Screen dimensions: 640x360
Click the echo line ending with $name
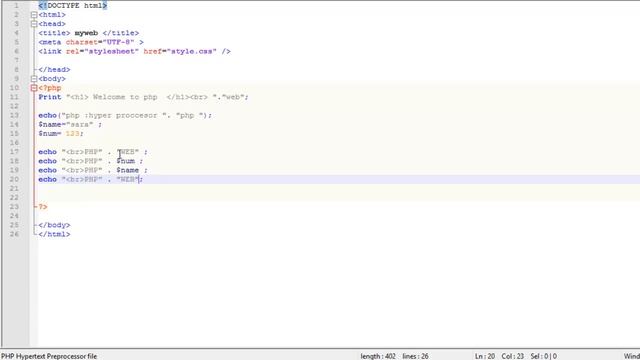(x=93, y=170)
